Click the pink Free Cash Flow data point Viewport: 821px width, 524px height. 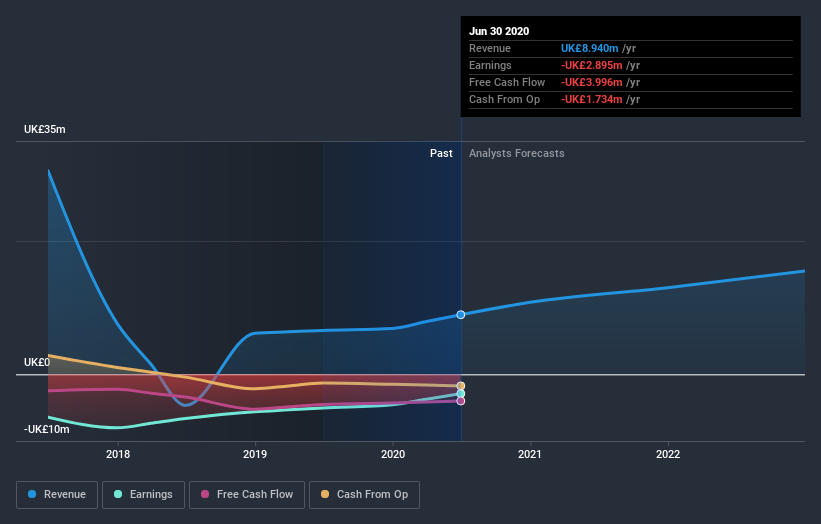(461, 401)
